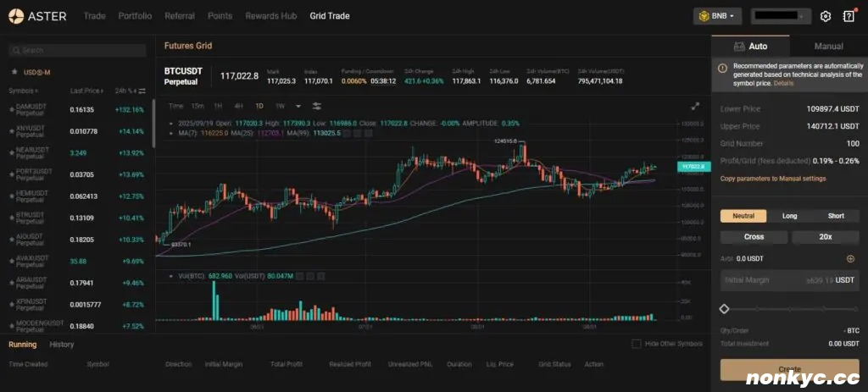Click the favorites star beside USD-M
This screenshot has height=392, width=868.
14,72
